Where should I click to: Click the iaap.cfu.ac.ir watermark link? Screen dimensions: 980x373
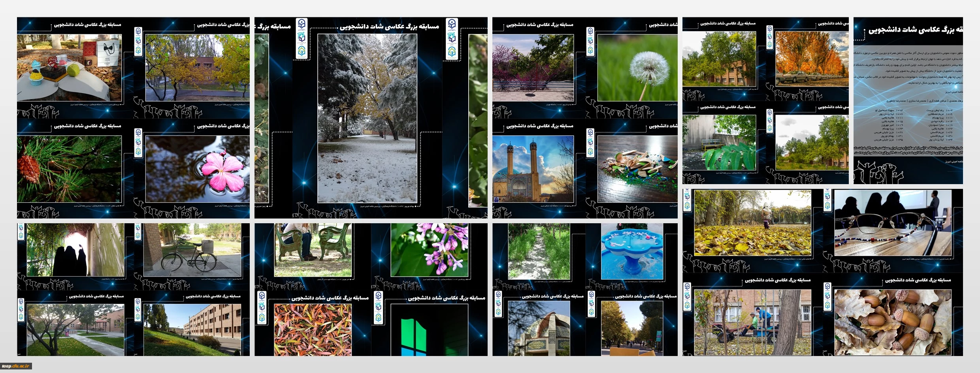tap(16, 366)
